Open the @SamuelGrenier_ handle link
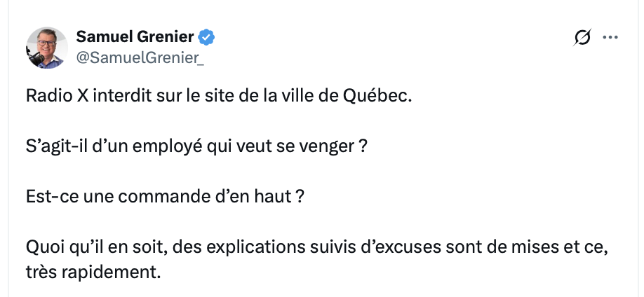 [140, 57]
